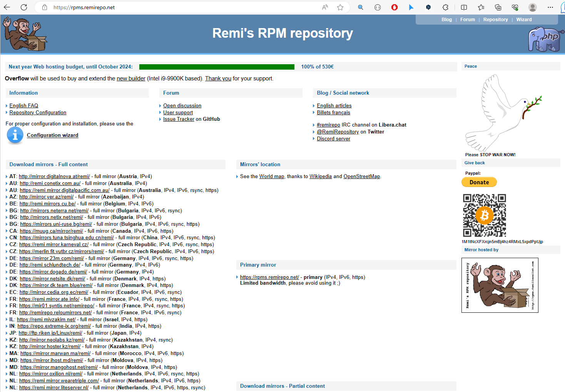Open the Open discussion forum link
The image size is (565, 392).
(x=182, y=105)
